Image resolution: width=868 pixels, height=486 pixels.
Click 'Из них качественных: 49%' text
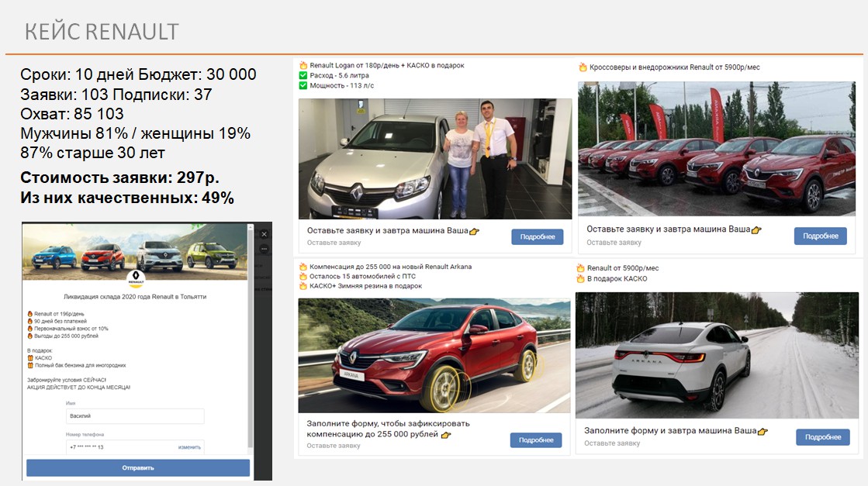click(127, 198)
